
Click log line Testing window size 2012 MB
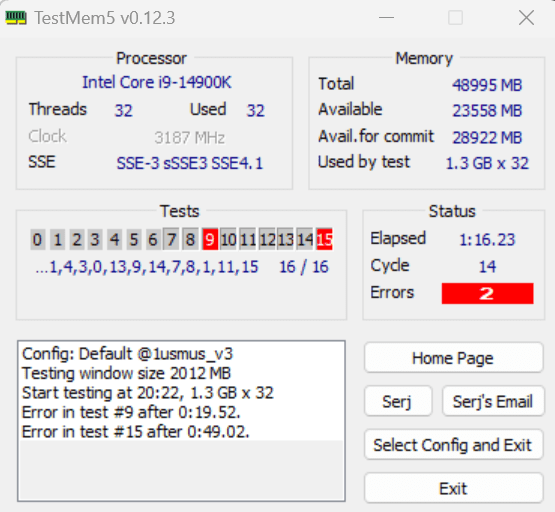point(126,373)
